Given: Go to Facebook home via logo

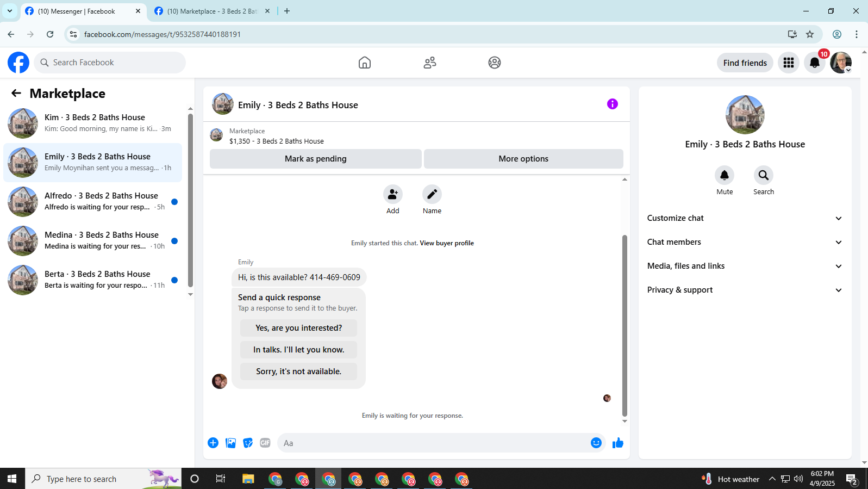Looking at the screenshot, I should click(x=18, y=63).
